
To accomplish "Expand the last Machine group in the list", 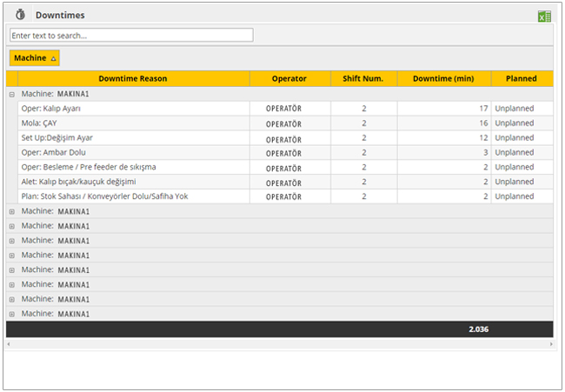I will click(x=12, y=314).
